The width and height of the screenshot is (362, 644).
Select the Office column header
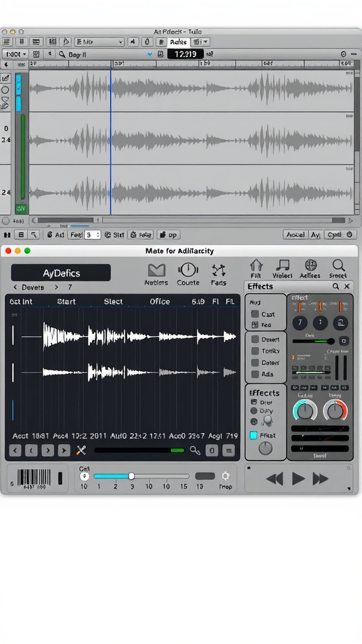160,301
